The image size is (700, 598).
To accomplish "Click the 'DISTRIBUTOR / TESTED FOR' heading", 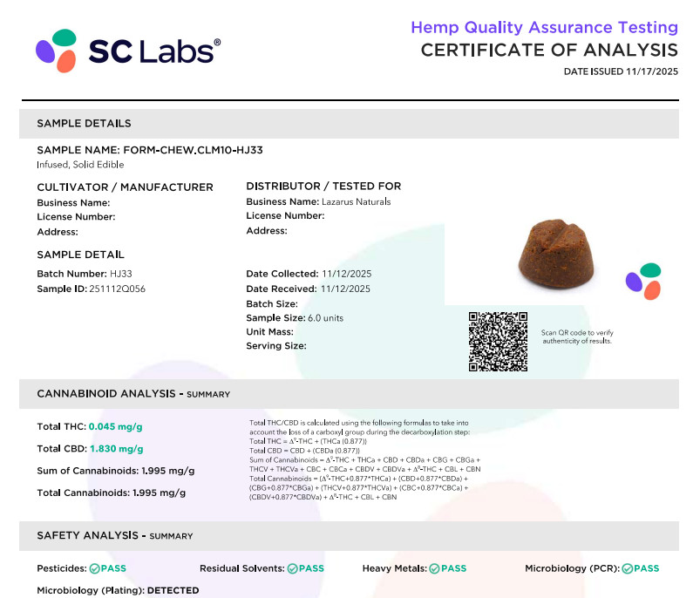I will point(323,186).
